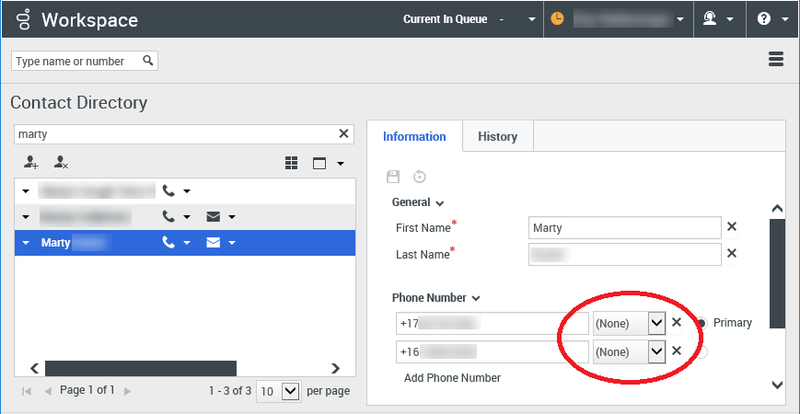Open the hamburger menu at top right
The width and height of the screenshot is (800, 414).
click(x=775, y=60)
